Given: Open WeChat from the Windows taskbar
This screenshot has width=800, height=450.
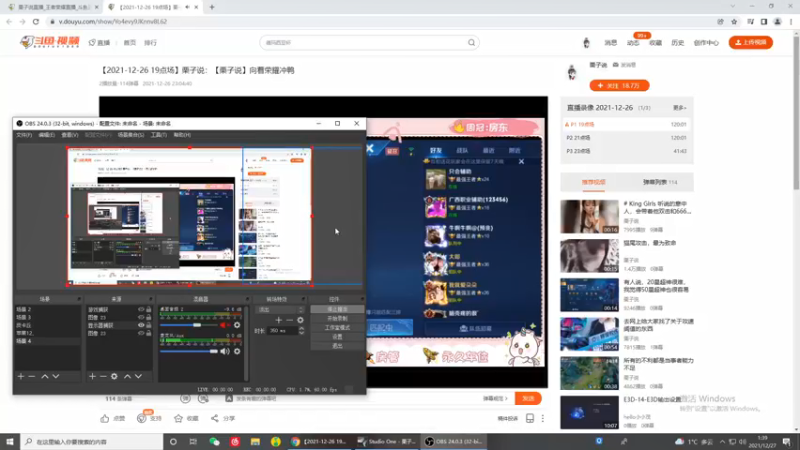Looking at the screenshot, I should 214,441.
